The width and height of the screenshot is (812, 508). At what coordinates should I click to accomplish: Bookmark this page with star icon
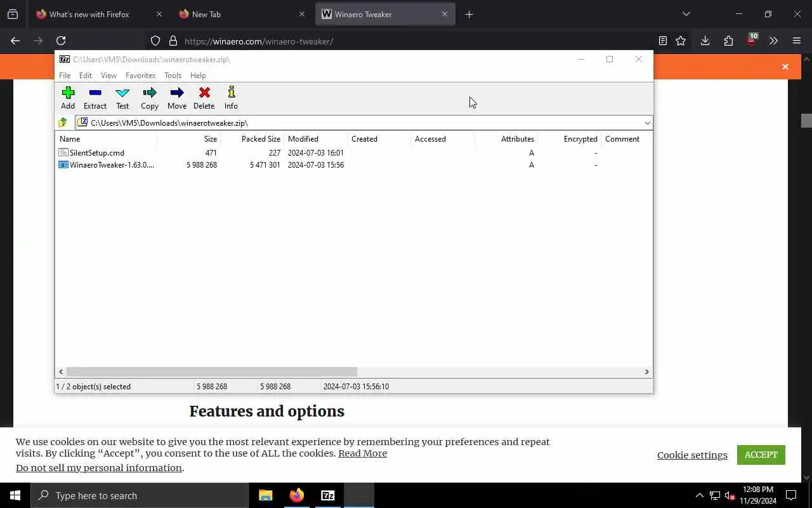click(681, 41)
